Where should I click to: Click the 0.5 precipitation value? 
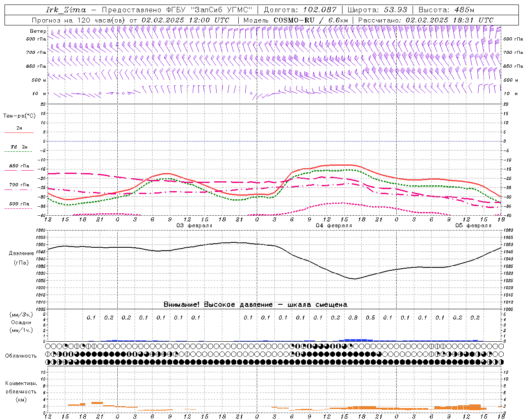(370, 317)
